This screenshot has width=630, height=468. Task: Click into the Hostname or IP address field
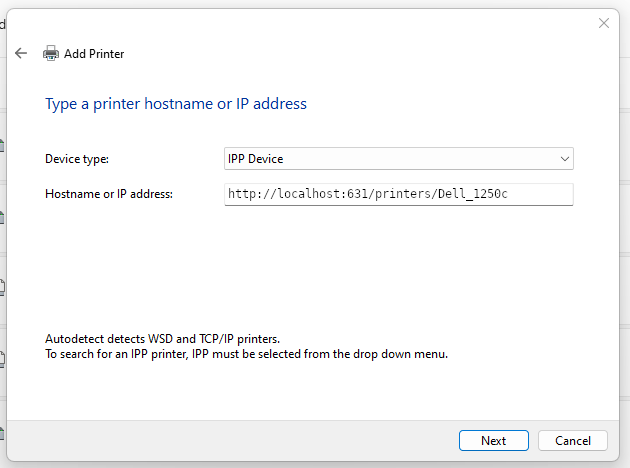pyautogui.click(x=399, y=194)
